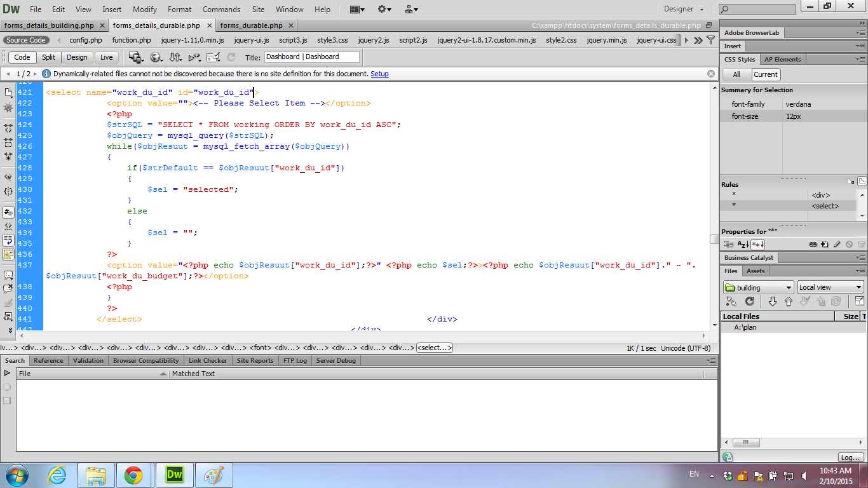
Task: Open the Commands menu
Action: (x=221, y=10)
